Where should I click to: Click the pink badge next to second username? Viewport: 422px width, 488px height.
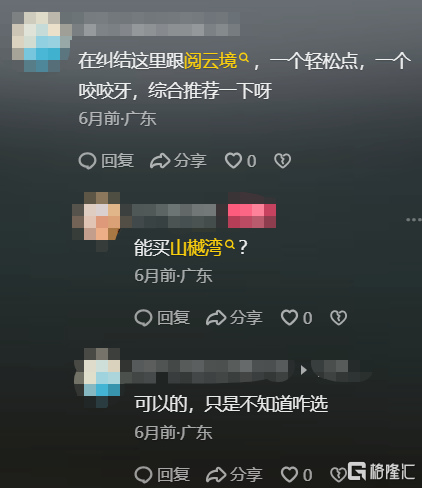[252, 216]
